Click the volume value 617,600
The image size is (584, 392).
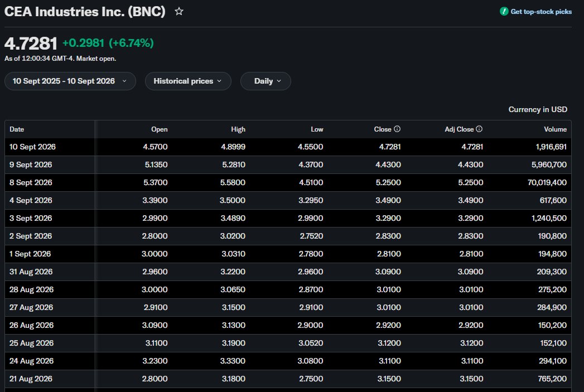tap(553, 201)
